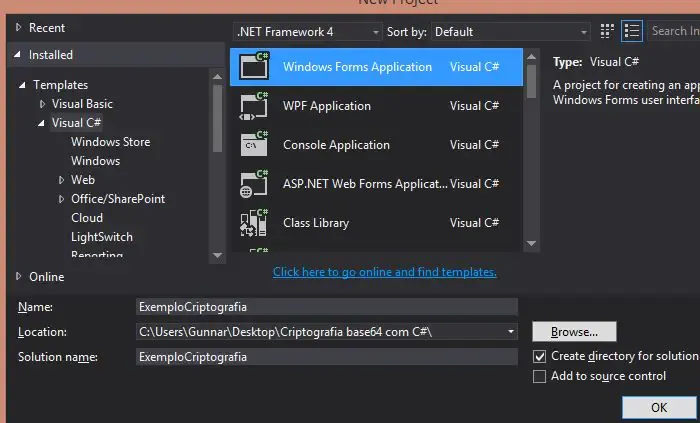Select Class Library template name
This screenshot has width=700, height=423.
[316, 223]
